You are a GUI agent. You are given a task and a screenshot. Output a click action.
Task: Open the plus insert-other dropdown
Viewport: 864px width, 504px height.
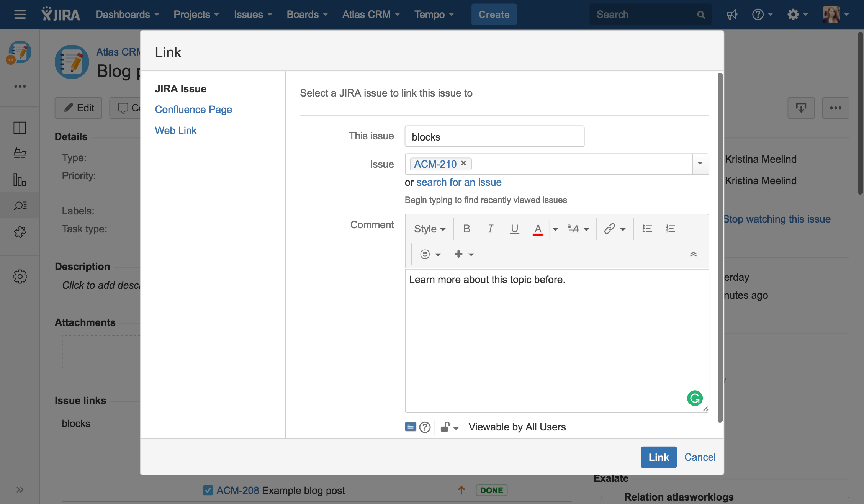pyautogui.click(x=464, y=254)
